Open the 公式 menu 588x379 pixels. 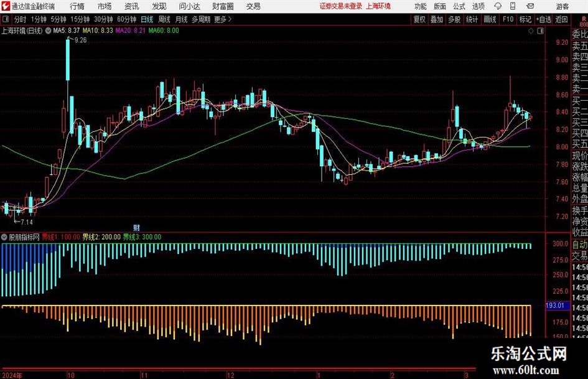459,6
